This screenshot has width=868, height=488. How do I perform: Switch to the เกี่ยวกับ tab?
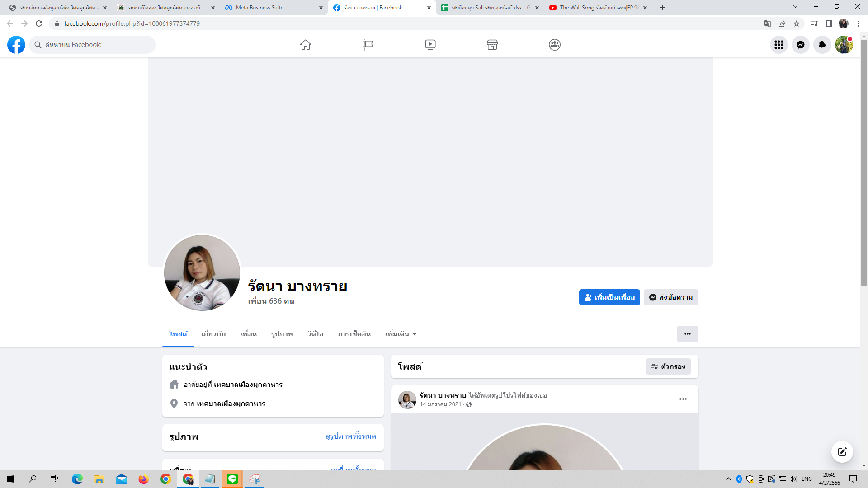(213, 334)
